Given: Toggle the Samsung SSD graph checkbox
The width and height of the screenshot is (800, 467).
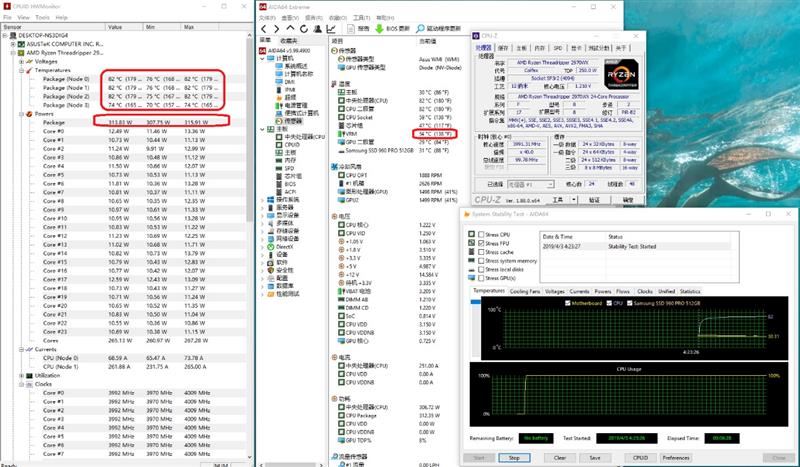Looking at the screenshot, I should tap(630, 303).
